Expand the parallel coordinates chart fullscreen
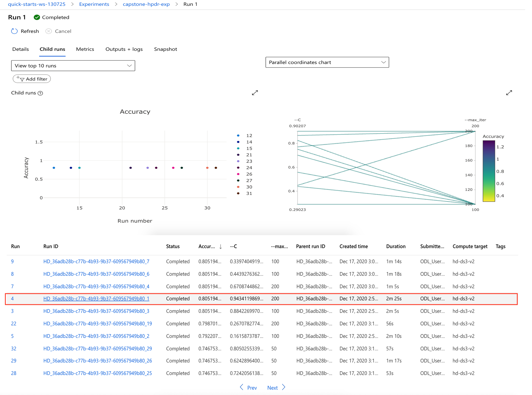 tap(509, 93)
